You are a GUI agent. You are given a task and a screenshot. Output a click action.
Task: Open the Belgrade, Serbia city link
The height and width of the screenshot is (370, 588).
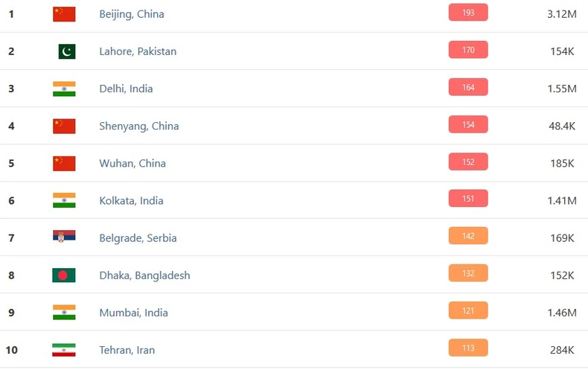[138, 238]
